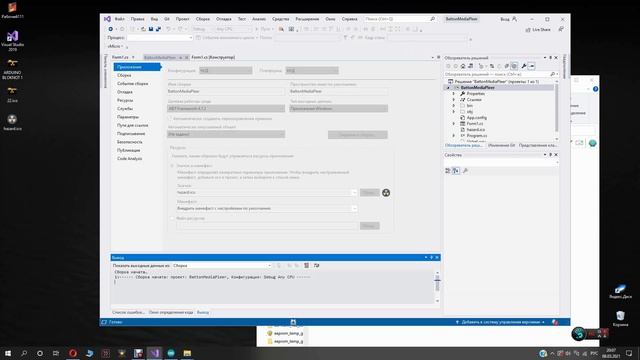Image resolution: width=640 pixels, height=360 pixels.
Task: Click the Properties wrench icon in Solution Explorer
Action: [x=524, y=66]
